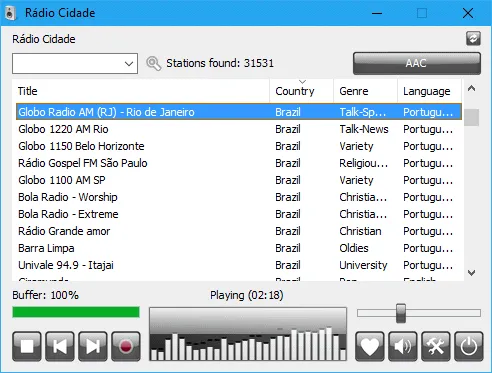Click the speaker app icon in title bar

[x=11, y=13]
